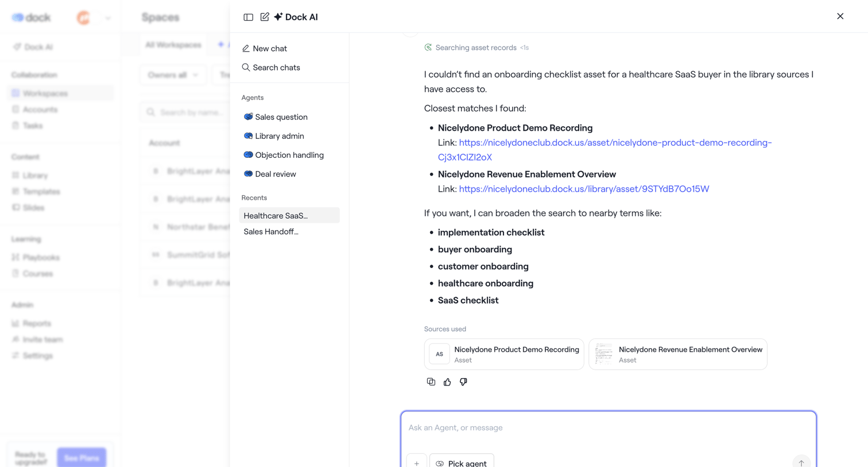This screenshot has width=868, height=467.
Task: Send the message with the arrow button
Action: (801, 462)
